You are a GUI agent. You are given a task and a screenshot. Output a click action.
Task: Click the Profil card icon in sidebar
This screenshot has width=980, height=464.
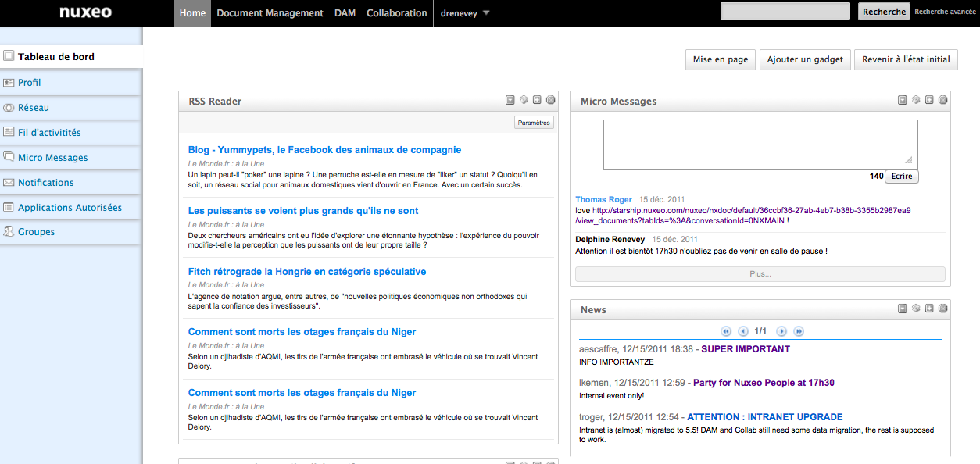pos(9,83)
